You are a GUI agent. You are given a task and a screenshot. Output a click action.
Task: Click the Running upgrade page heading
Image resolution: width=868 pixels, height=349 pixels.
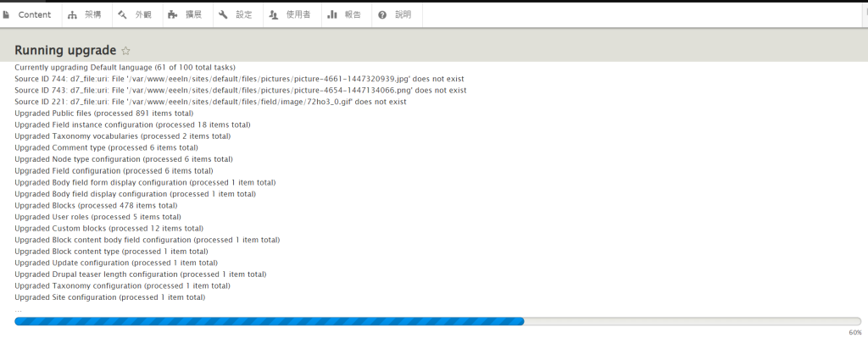[65, 51]
